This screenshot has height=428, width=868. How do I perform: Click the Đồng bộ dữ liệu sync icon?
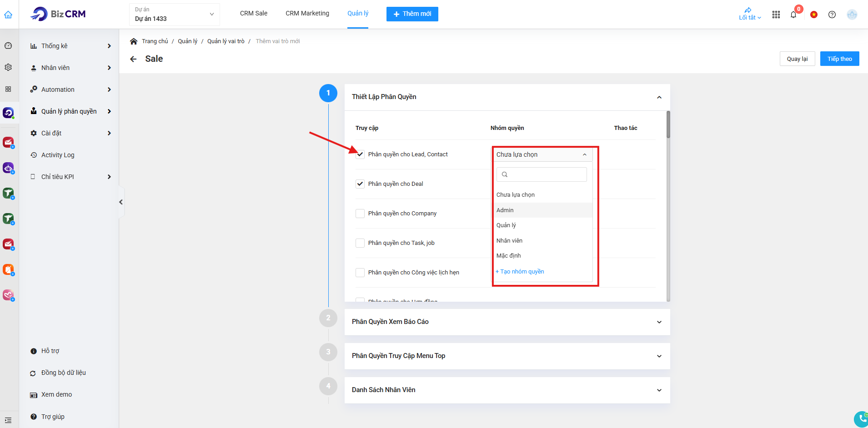coord(33,373)
